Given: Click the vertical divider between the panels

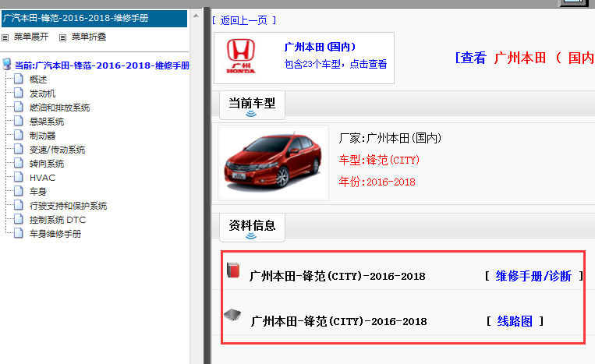Looking at the screenshot, I should (207, 186).
